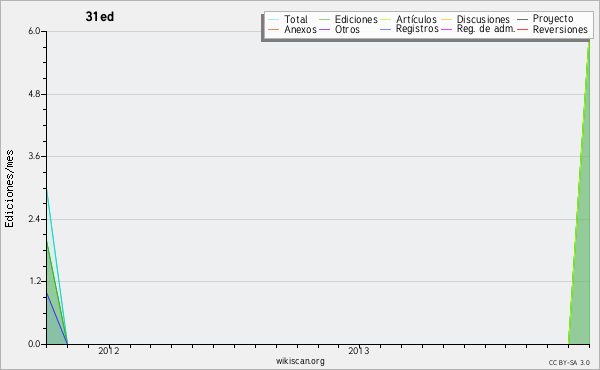The height and width of the screenshot is (370, 600).
Task: Click the purple Otros line swatch
Action: [x=324, y=29]
